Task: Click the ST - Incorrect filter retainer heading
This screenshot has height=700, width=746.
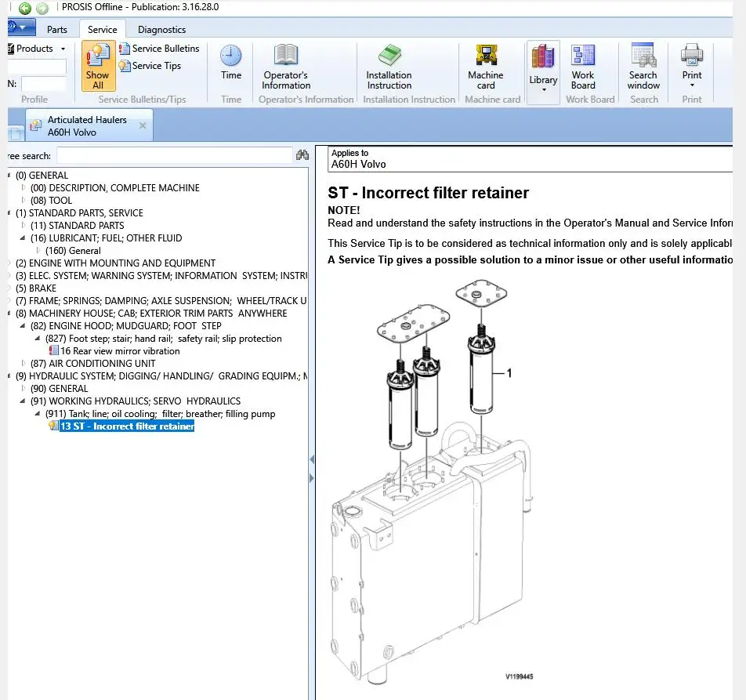Action: 428,193
